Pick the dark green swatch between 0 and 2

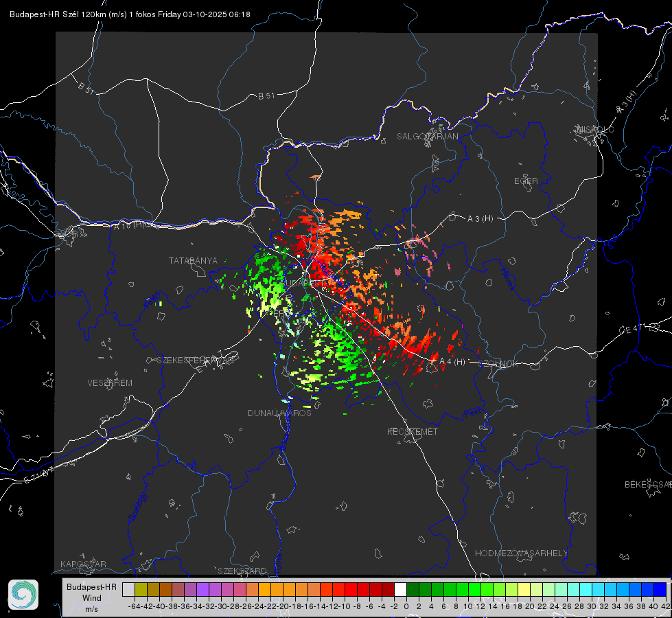(x=413, y=589)
